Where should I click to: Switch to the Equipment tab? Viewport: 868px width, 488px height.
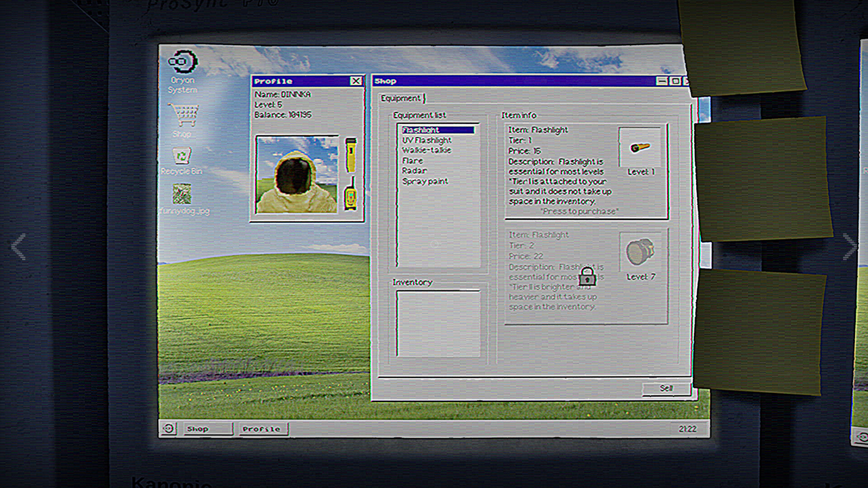click(401, 98)
